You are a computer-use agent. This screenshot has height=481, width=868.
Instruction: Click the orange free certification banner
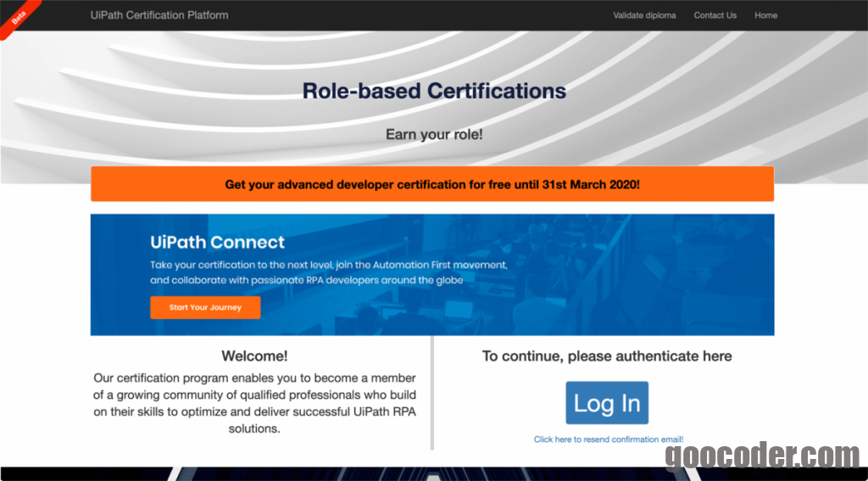click(x=432, y=184)
